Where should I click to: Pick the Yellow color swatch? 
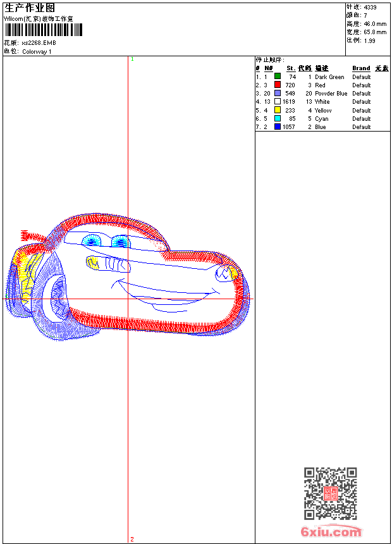click(x=278, y=110)
